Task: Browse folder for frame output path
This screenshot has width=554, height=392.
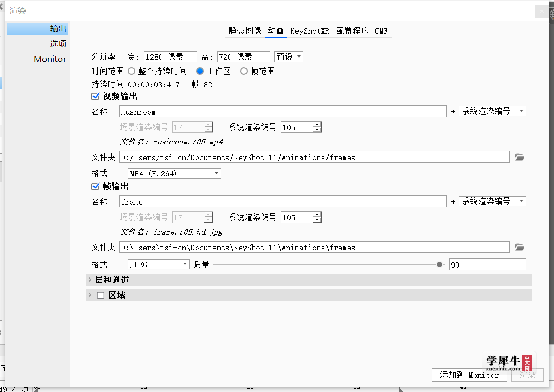Action: (x=519, y=247)
